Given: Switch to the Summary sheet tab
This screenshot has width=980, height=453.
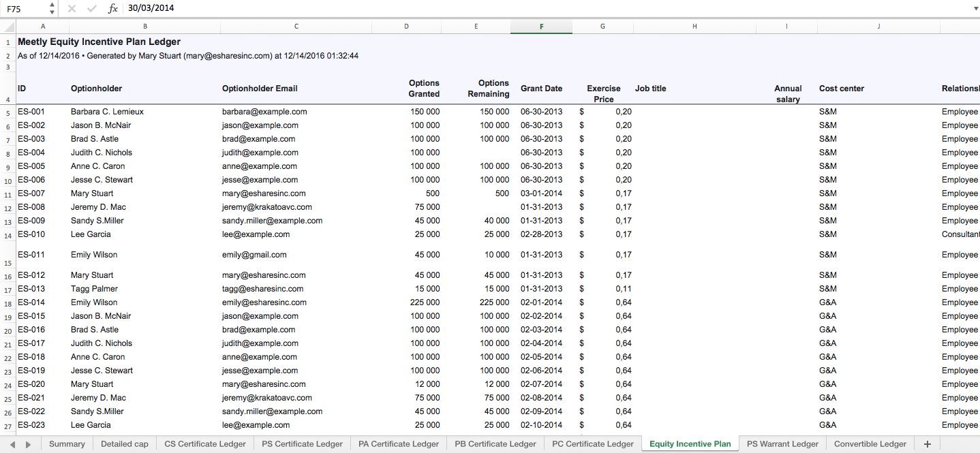Looking at the screenshot, I should click(67, 444).
